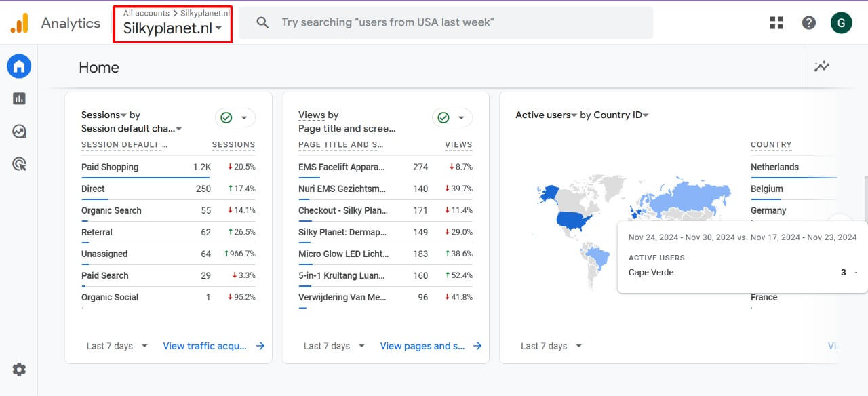Click the Country column header
Screen dimensions: 868x396
tap(771, 145)
